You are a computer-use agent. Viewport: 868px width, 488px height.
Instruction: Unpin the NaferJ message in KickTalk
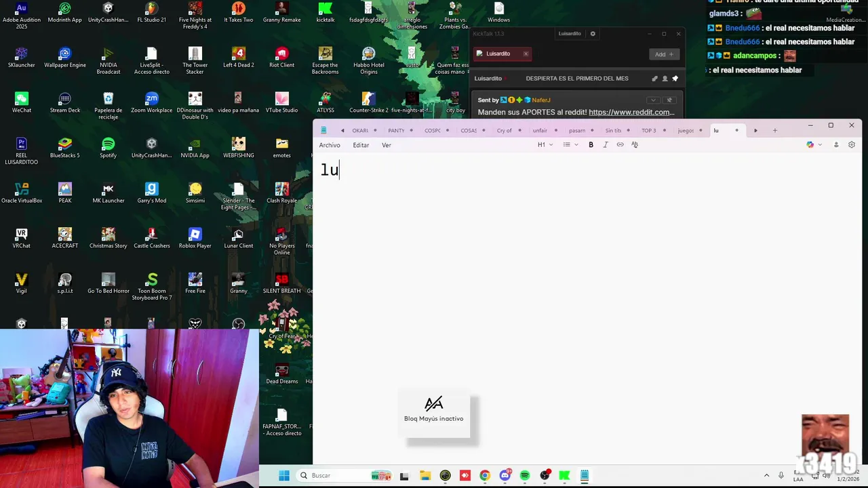pos(669,100)
